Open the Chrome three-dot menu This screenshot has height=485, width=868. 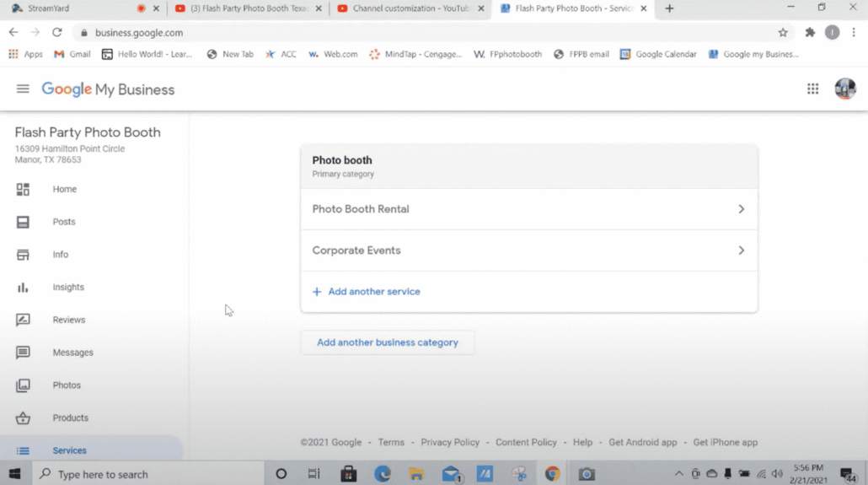point(854,33)
